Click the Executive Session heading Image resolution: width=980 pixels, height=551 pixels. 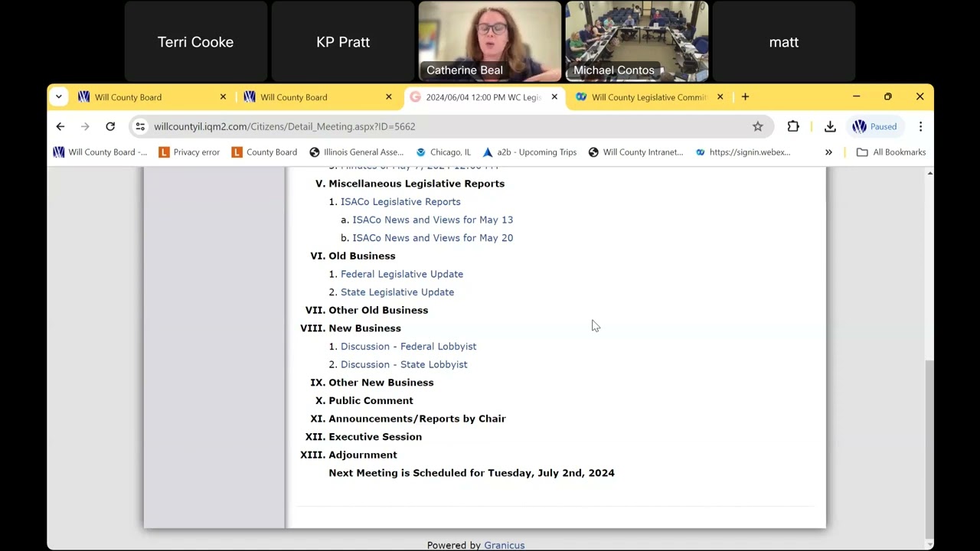pos(375,437)
